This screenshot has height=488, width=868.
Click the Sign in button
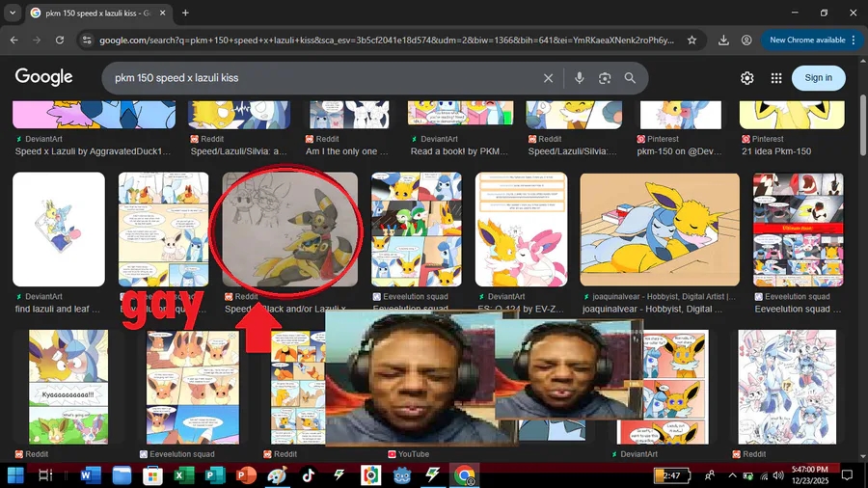pos(819,78)
